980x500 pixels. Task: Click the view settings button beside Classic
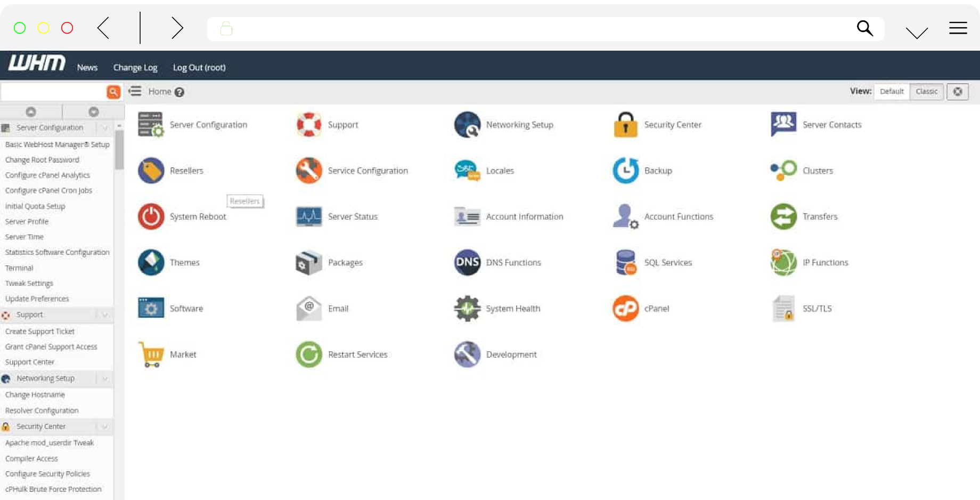tap(958, 92)
